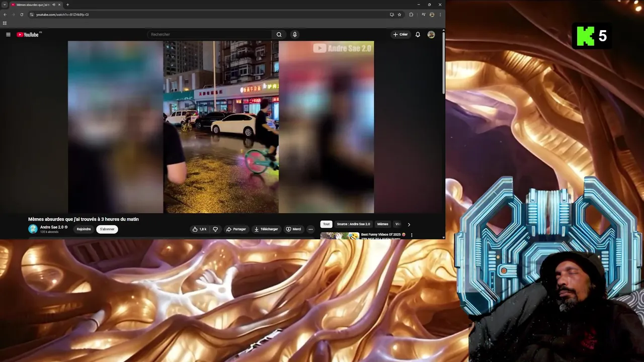Click the Rejoindre button

[84, 229]
